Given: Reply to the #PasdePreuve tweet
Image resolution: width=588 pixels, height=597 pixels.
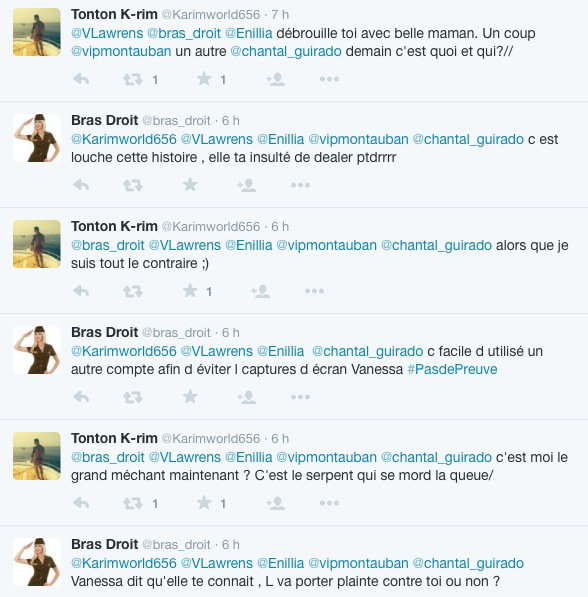Looking at the screenshot, I should point(81,397).
